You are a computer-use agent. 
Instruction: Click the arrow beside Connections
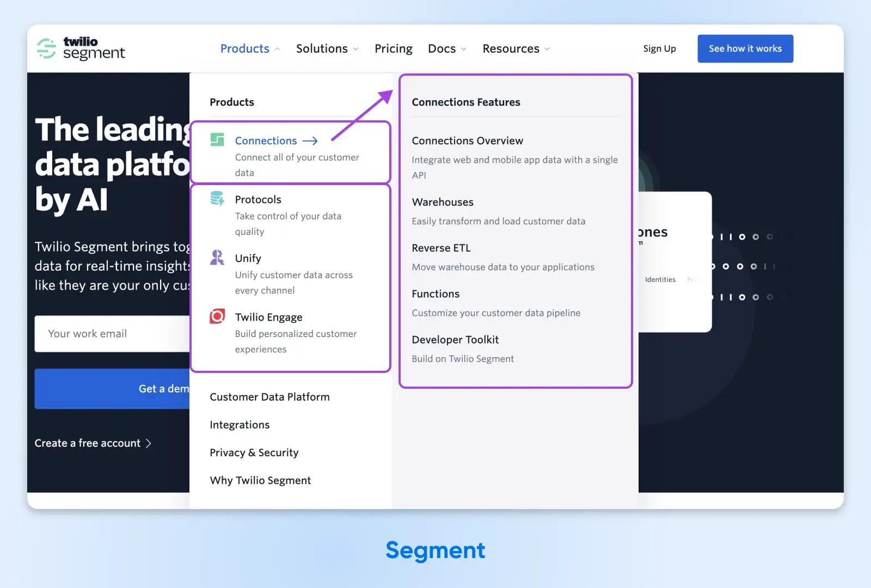pos(310,141)
